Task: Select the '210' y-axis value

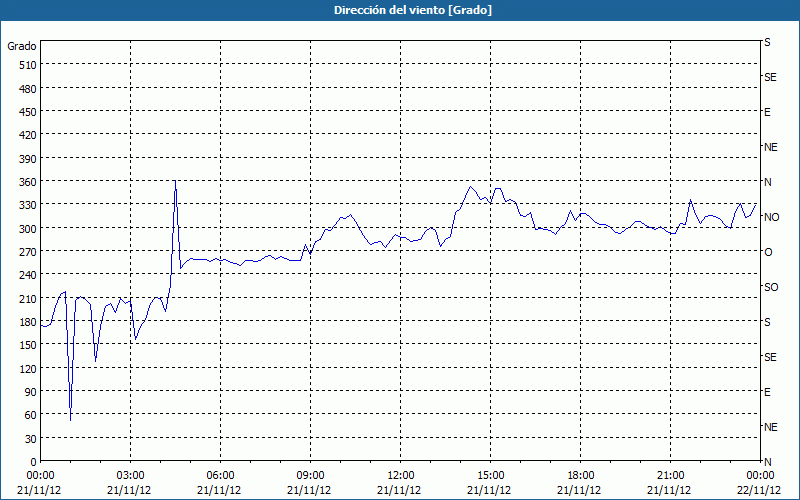Action: (x=29, y=299)
